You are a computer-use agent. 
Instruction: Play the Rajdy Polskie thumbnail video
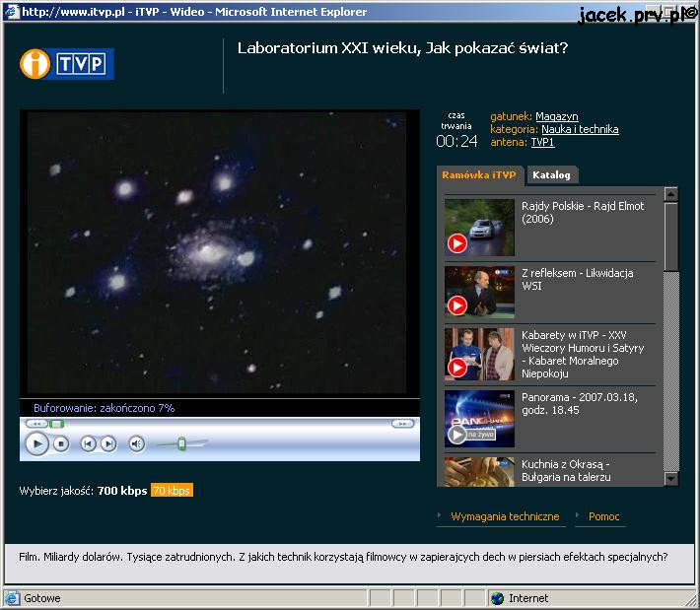(479, 228)
